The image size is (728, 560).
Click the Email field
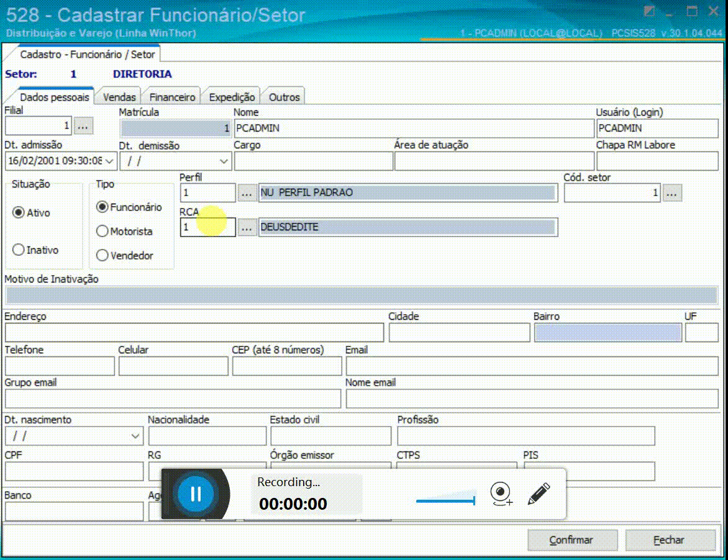[x=532, y=366]
